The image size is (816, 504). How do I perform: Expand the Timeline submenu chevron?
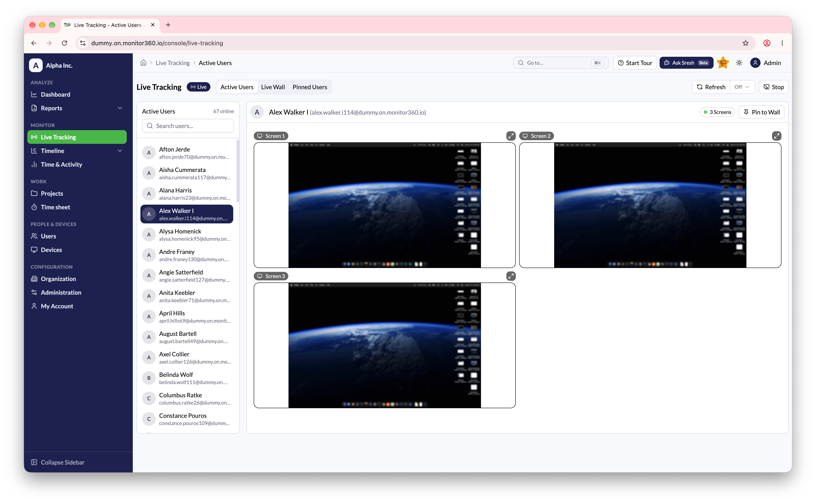point(120,151)
